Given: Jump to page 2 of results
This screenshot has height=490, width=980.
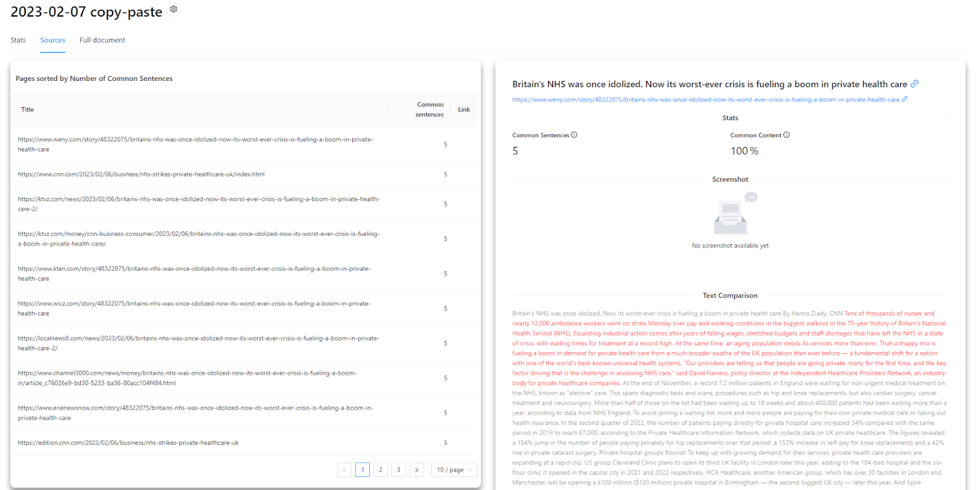Looking at the screenshot, I should click(380, 470).
